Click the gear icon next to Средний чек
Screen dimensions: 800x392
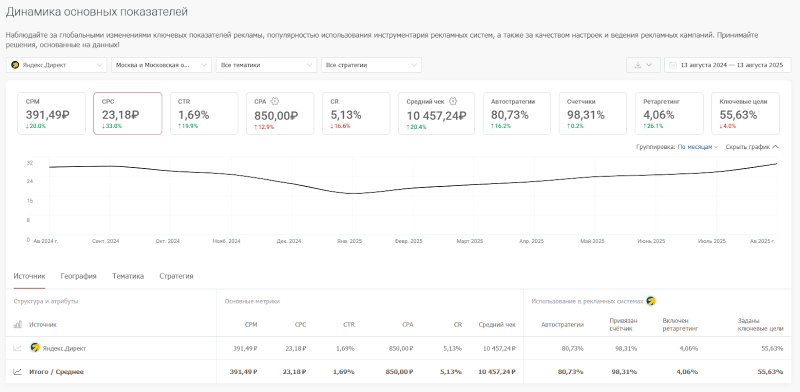453,101
